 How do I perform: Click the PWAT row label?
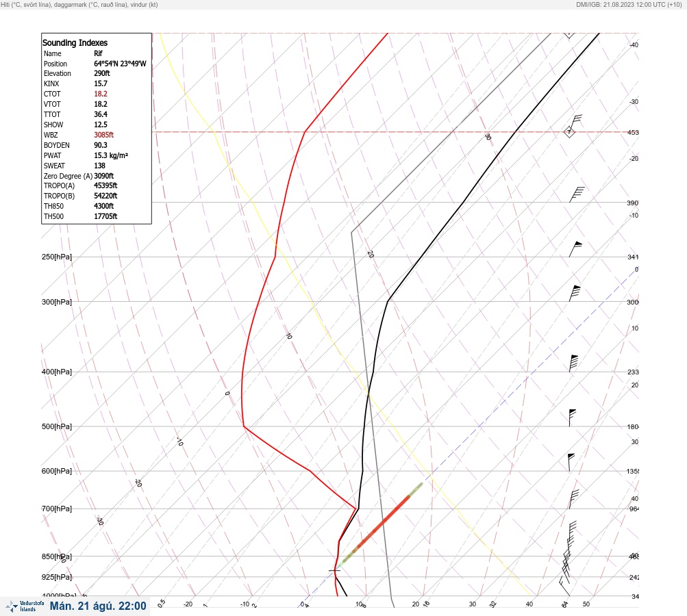(x=52, y=155)
